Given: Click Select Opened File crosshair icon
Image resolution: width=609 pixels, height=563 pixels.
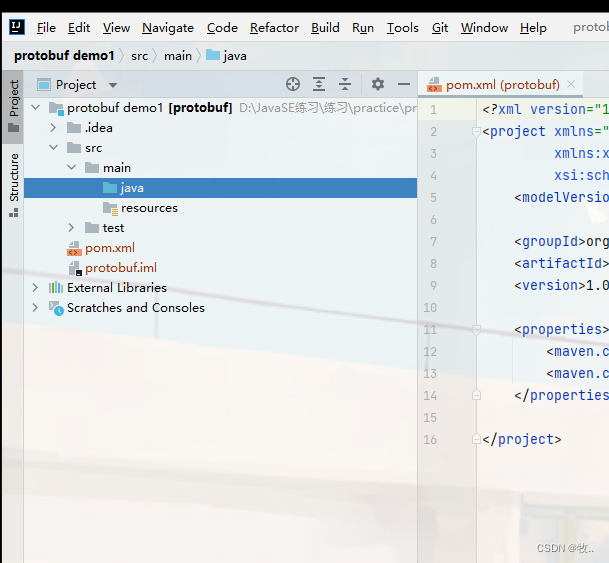Looking at the screenshot, I should (x=293, y=84).
